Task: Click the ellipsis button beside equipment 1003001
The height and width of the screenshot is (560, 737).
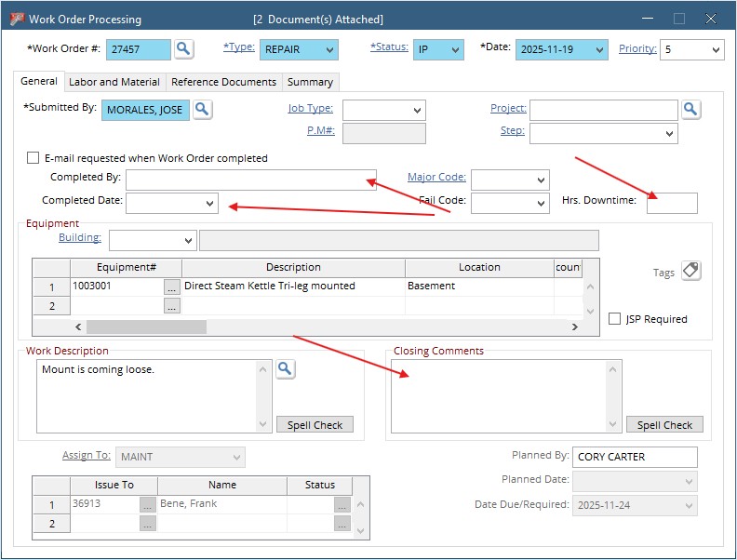Action: (x=171, y=287)
